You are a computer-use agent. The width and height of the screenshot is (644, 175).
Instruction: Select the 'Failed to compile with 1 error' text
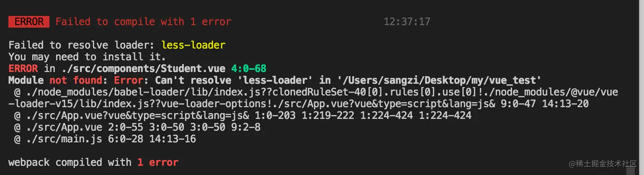pyautogui.click(x=144, y=21)
